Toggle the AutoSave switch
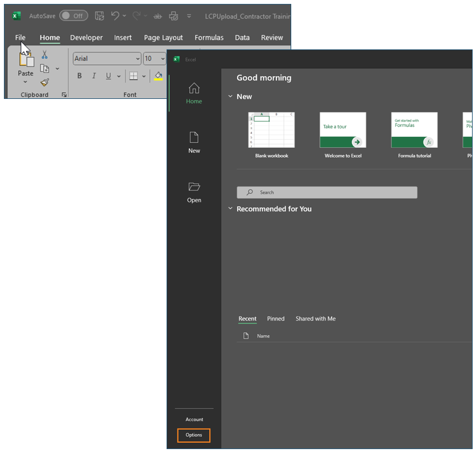The width and height of the screenshot is (476, 453). coord(73,16)
